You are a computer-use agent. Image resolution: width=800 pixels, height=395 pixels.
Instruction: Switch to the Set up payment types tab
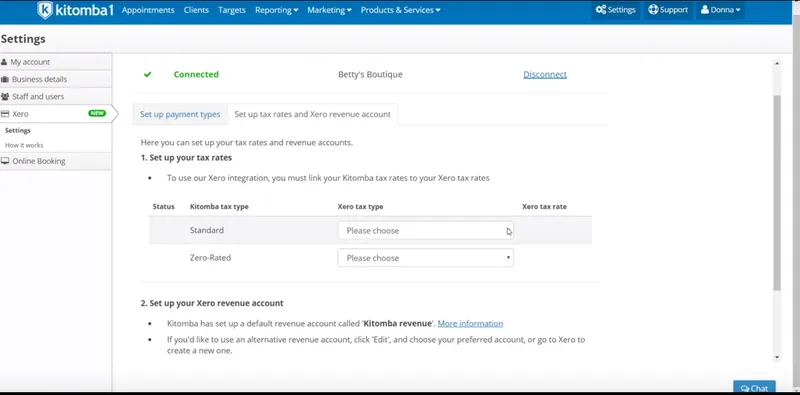pyautogui.click(x=180, y=114)
